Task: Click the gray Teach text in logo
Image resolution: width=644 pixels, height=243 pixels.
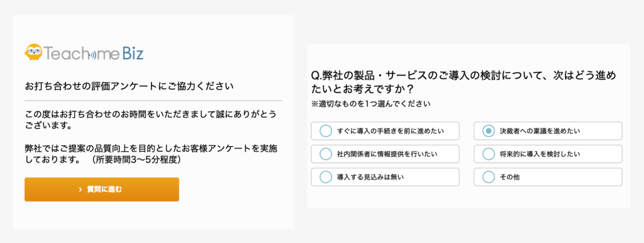Action: 65,54
